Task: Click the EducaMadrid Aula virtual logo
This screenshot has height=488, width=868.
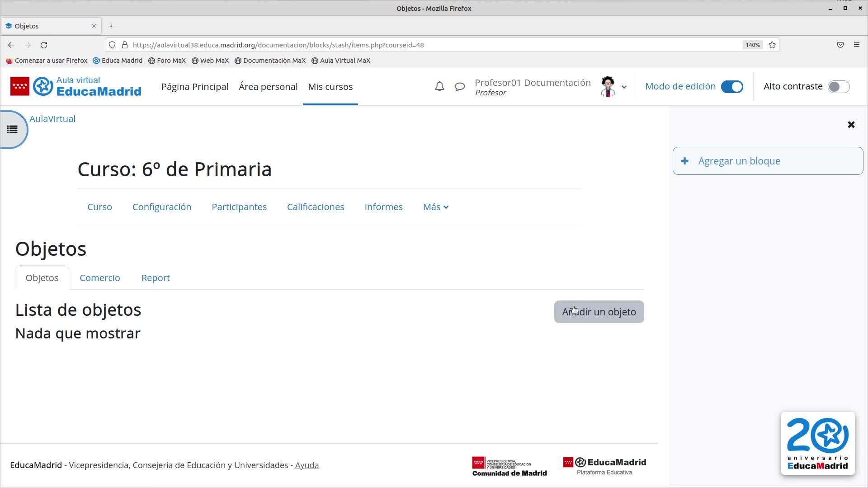Action: [76, 86]
